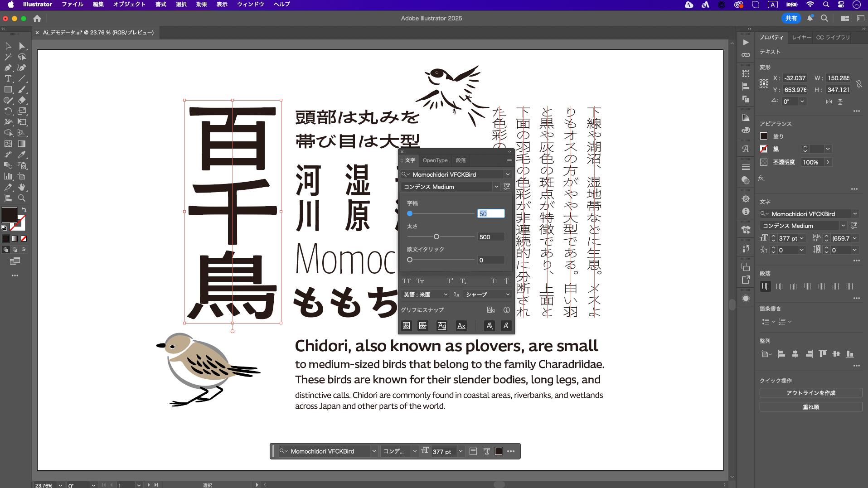Image resolution: width=868 pixels, height=488 pixels.
Task: Select the Rotate tool
Action: (8, 111)
